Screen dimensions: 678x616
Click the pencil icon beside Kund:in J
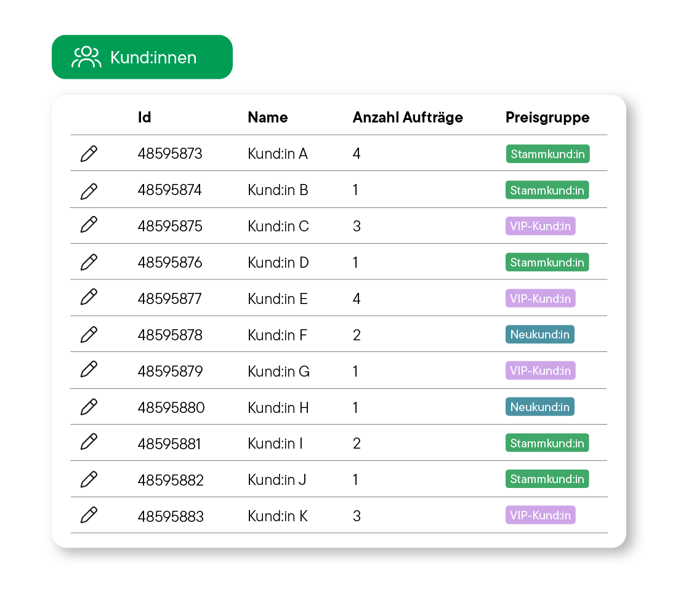89,479
